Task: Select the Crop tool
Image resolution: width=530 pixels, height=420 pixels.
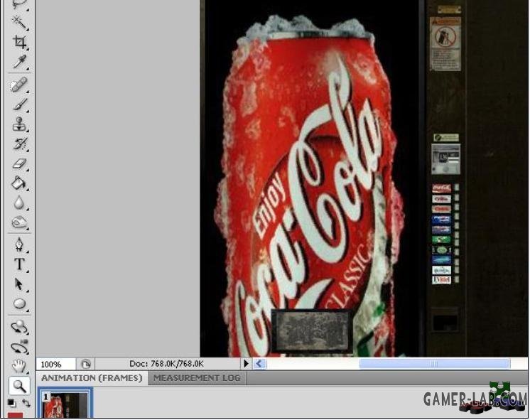Action: coord(19,42)
